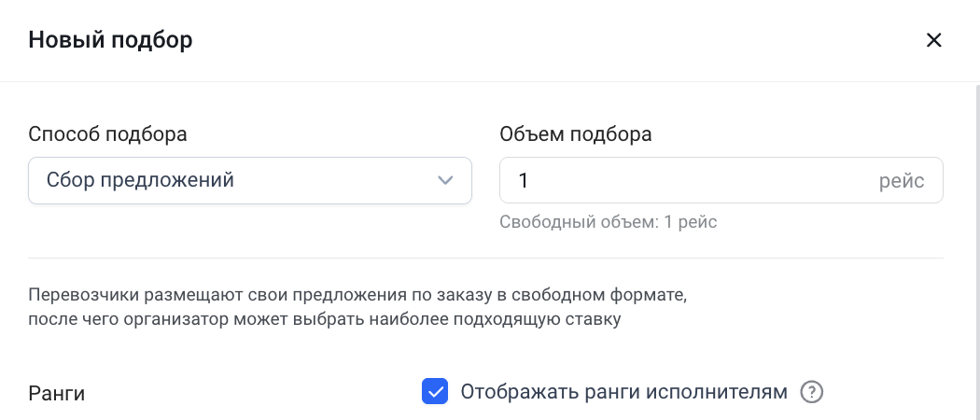Image resolution: width=980 pixels, height=420 pixels.
Task: Click the Способ подбора field label
Action: [107, 134]
